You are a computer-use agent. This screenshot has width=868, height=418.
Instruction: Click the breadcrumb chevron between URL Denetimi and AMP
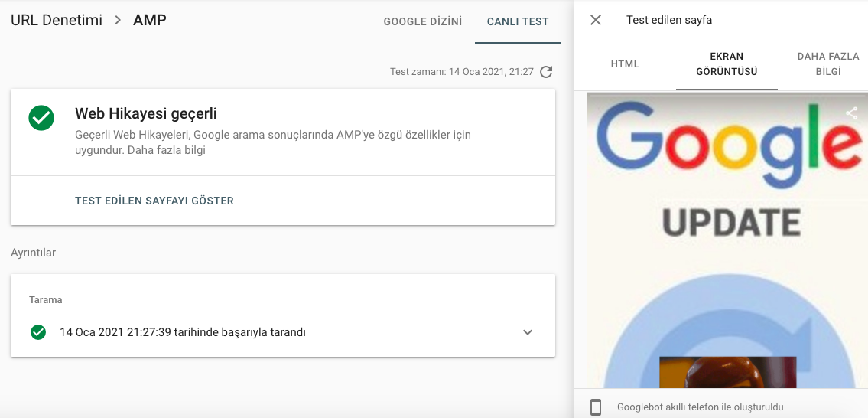point(117,21)
